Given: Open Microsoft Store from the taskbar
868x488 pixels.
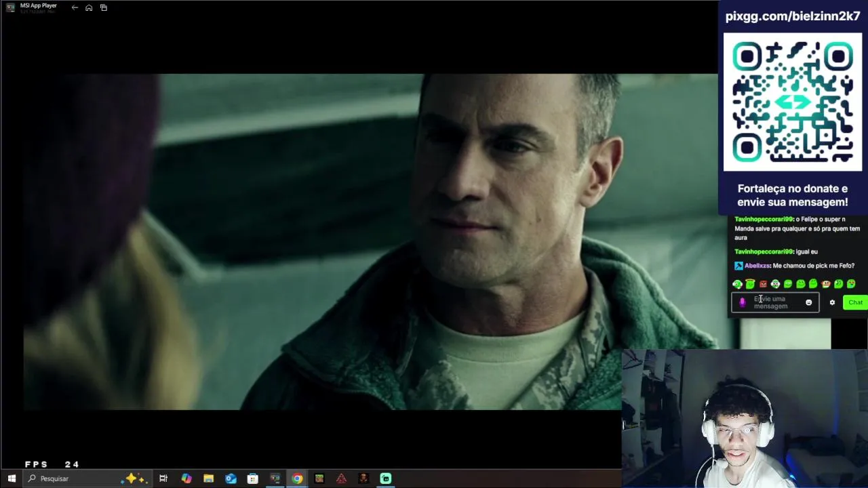Looking at the screenshot, I should pyautogui.click(x=253, y=479).
